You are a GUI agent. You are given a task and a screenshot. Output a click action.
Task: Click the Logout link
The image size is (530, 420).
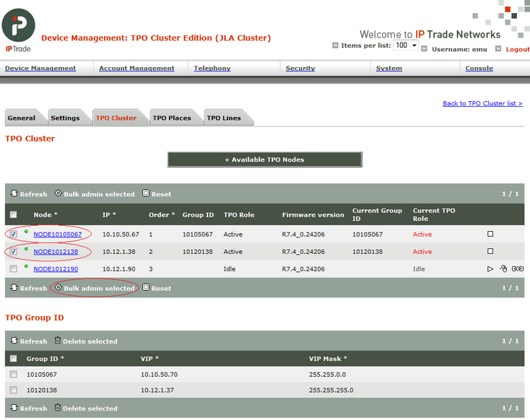click(x=518, y=49)
